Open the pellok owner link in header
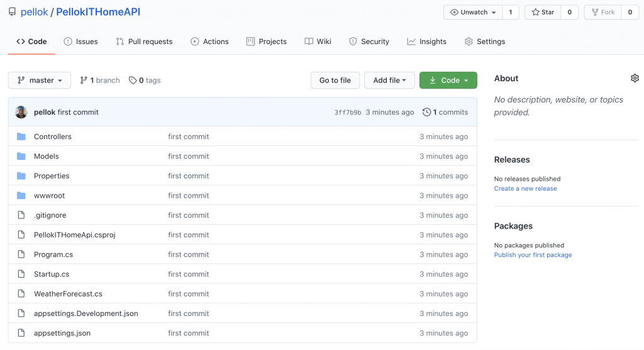Viewport: 644px width, 350px height. tap(34, 12)
